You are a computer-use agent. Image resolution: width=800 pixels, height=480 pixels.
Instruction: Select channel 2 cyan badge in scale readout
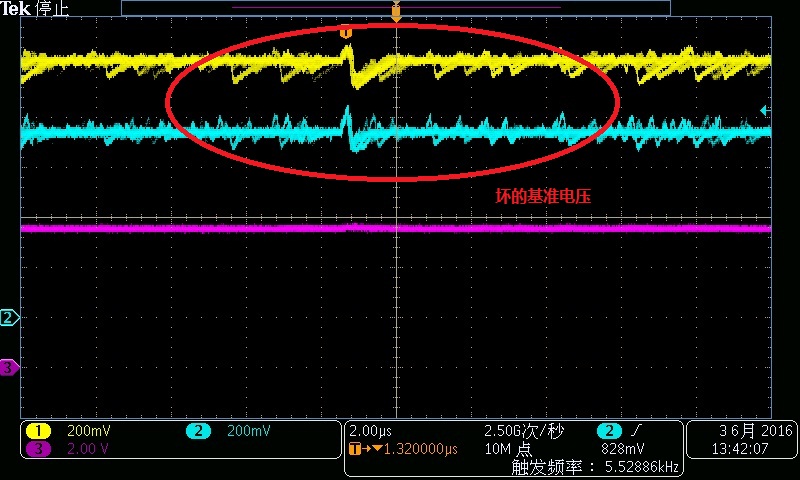198,431
